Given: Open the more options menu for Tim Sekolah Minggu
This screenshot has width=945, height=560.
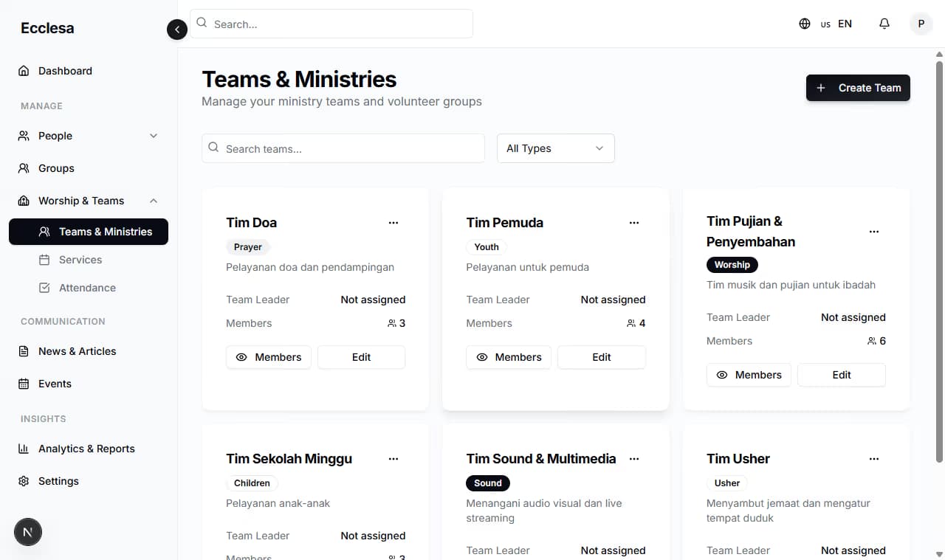Looking at the screenshot, I should point(394,459).
